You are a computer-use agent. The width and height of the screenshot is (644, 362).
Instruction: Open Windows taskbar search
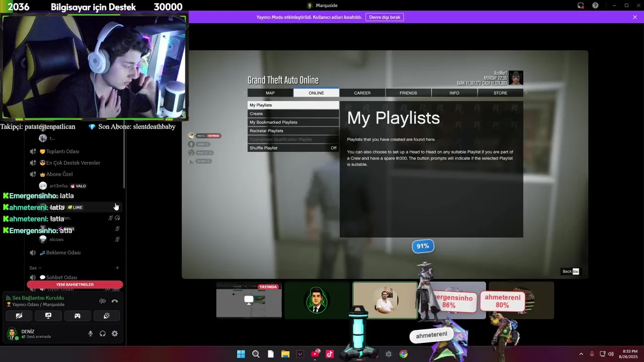(x=256, y=354)
